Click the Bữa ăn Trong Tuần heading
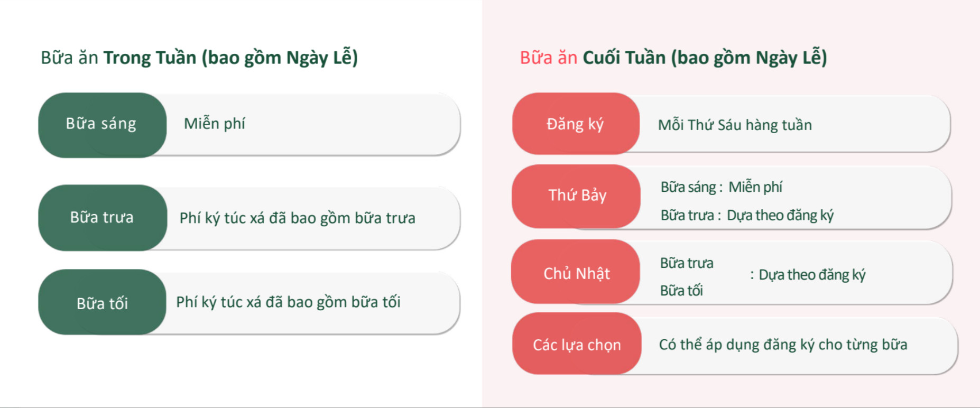 tap(199, 58)
